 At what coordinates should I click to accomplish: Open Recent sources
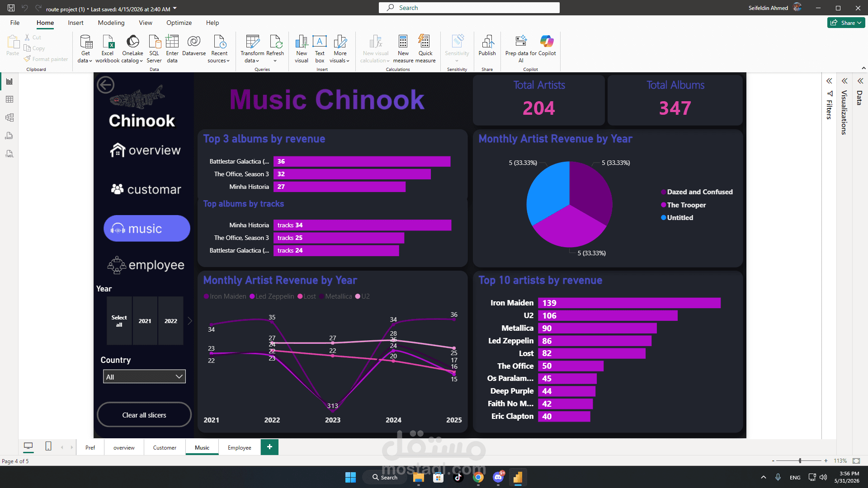click(x=219, y=49)
